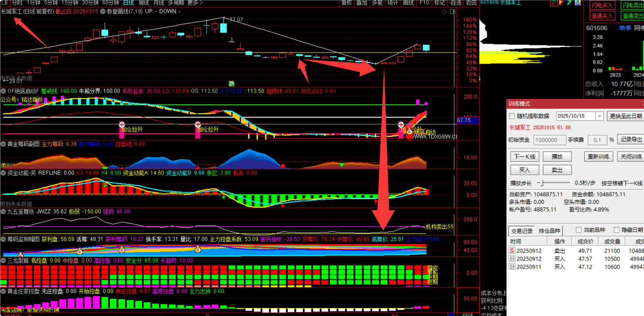Click the 下一K线 button

[x=525, y=157]
